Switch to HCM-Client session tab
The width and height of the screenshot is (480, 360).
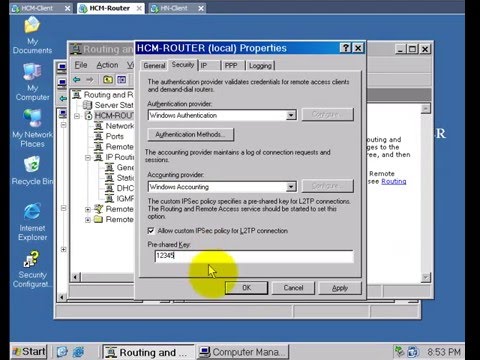[x=41, y=8]
